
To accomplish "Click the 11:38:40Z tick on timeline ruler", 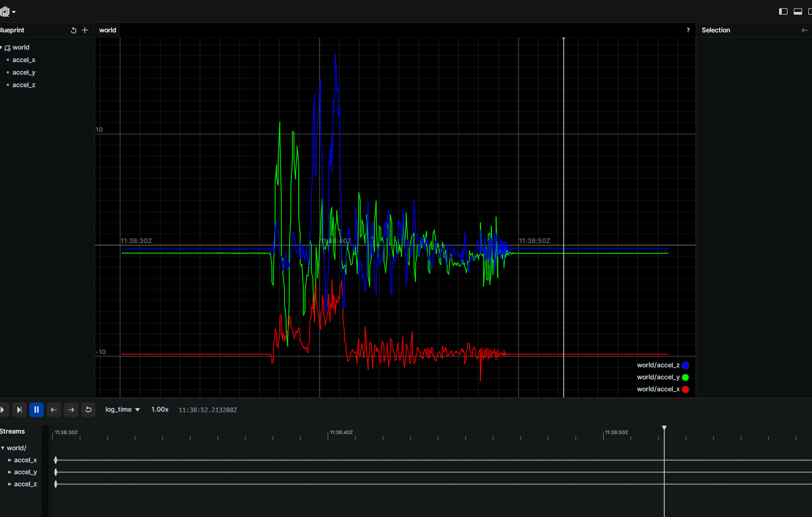I will tap(342, 432).
